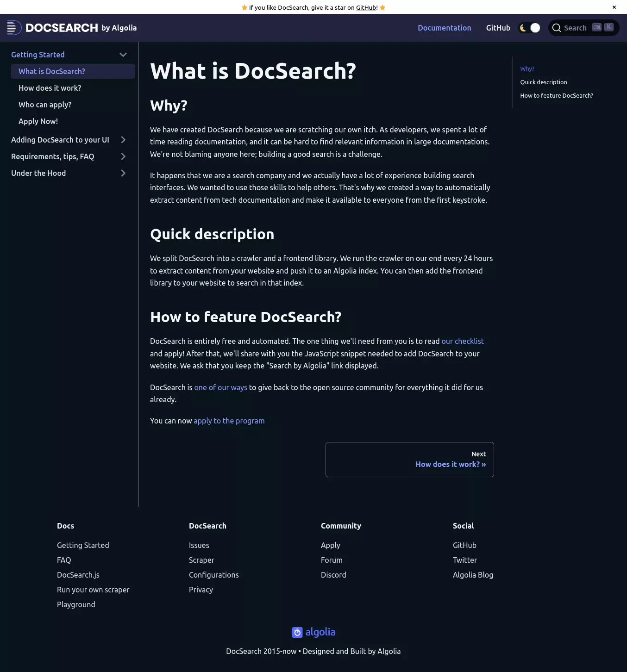Open Adding DocSearch to your UI category
Screen dimensions: 627x672
click(60, 140)
